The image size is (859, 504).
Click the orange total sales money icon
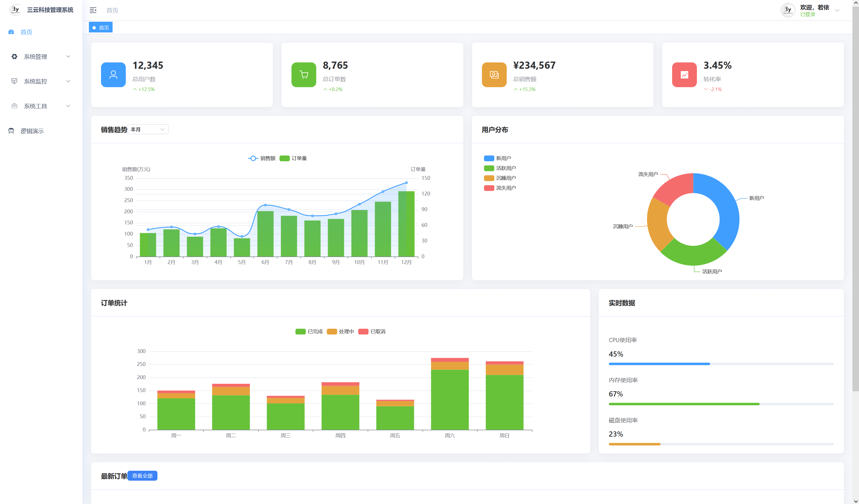click(494, 75)
